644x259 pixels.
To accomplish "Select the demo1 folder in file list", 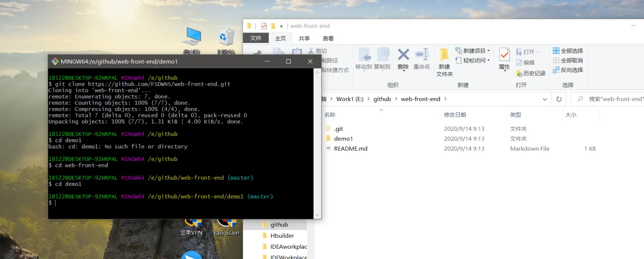I will click(x=343, y=139).
